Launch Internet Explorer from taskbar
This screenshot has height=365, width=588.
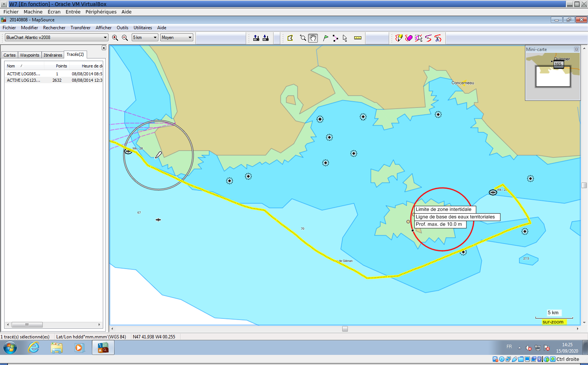33,348
